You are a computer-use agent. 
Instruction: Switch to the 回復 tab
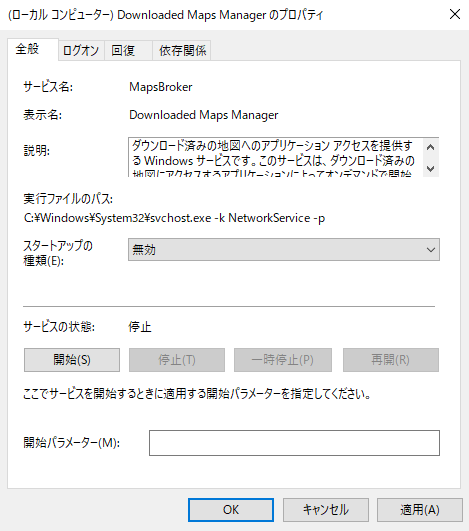(128, 50)
